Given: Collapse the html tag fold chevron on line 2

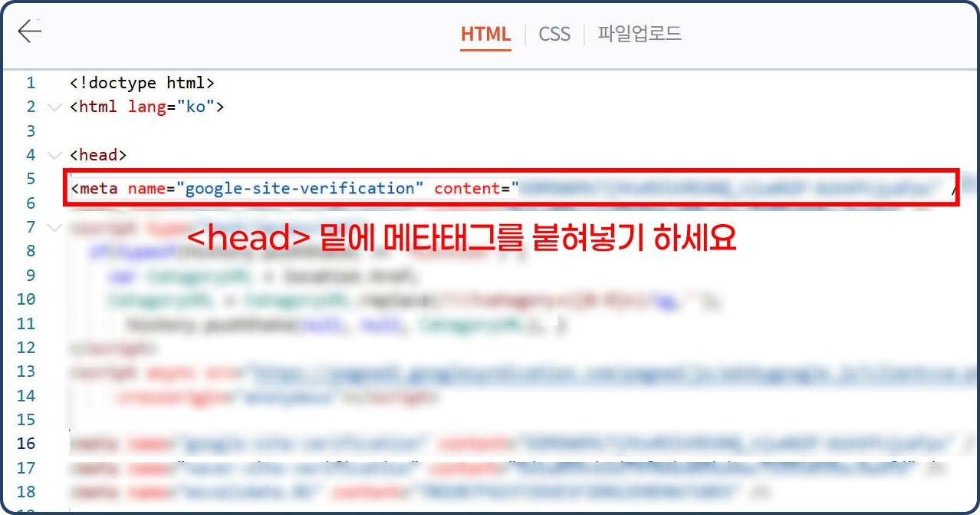Looking at the screenshot, I should (53, 107).
